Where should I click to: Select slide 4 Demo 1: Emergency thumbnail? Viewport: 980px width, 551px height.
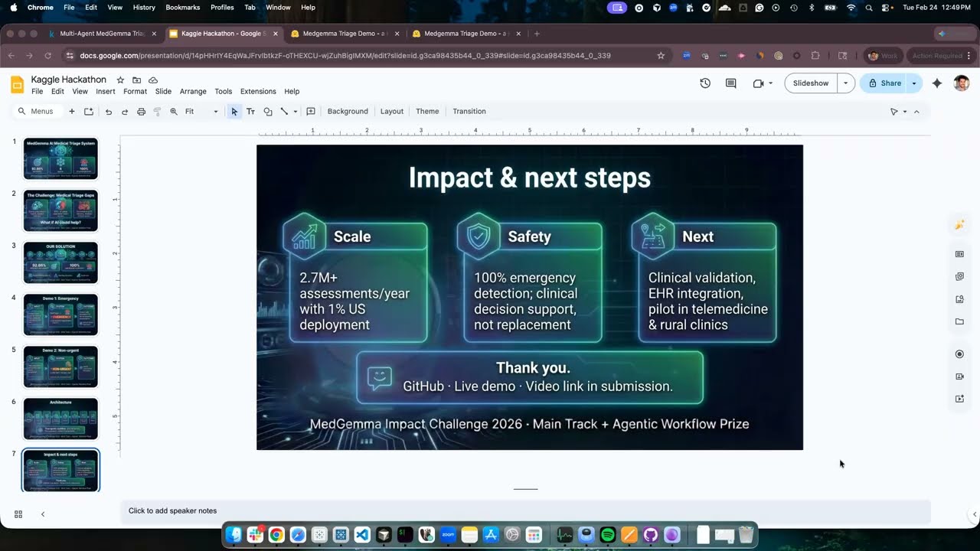coord(60,315)
